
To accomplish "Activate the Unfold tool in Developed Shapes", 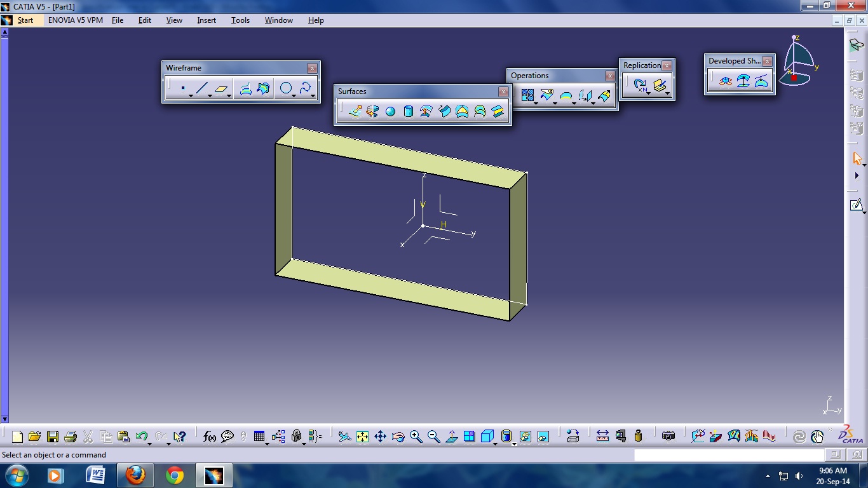I will coord(743,80).
